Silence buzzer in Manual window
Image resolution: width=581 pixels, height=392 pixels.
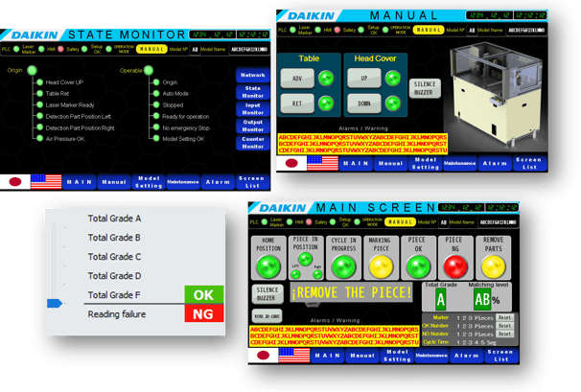425,88
